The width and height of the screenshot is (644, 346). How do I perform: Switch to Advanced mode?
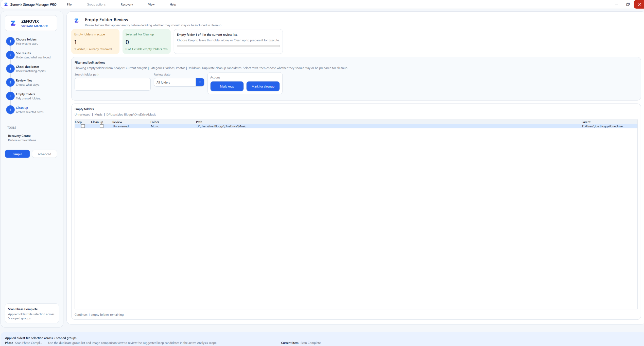pyautogui.click(x=44, y=154)
